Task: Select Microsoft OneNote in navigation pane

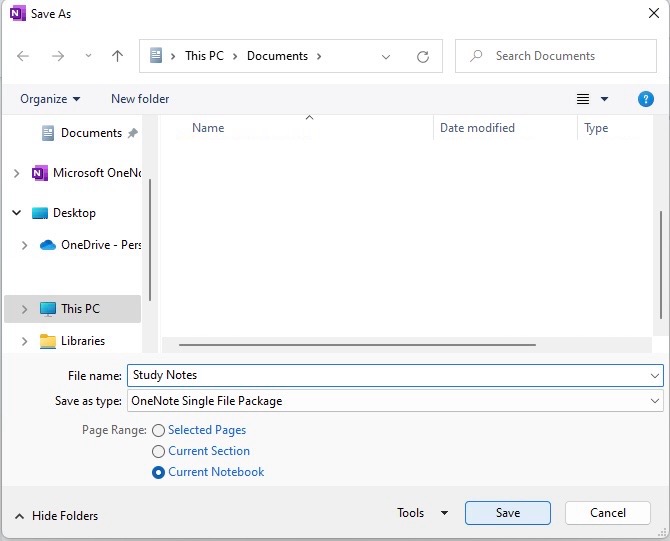Action: [86, 173]
